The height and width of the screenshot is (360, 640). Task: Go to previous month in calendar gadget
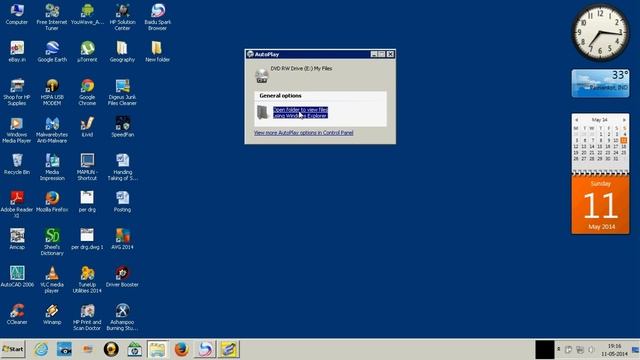click(576, 120)
